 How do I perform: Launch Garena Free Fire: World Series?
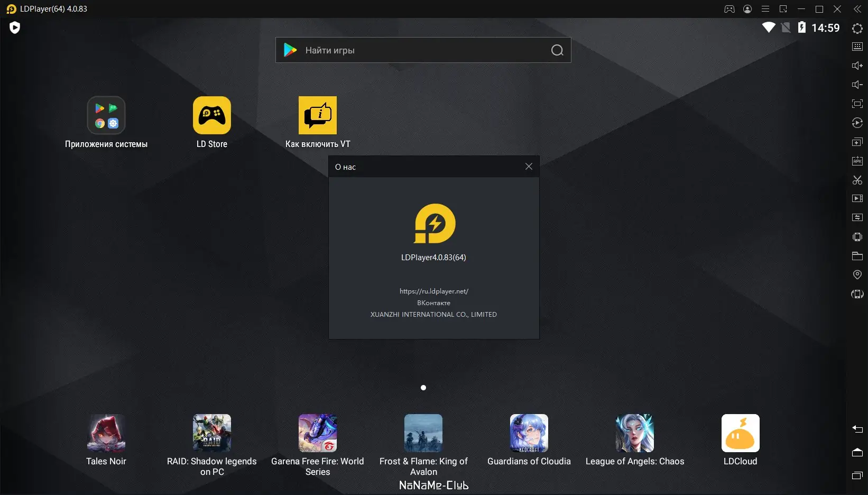click(318, 445)
